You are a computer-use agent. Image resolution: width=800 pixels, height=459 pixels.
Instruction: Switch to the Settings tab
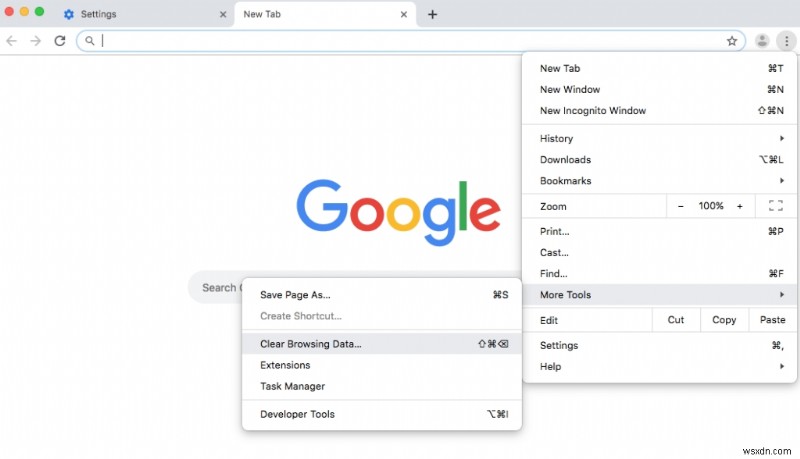(145, 14)
